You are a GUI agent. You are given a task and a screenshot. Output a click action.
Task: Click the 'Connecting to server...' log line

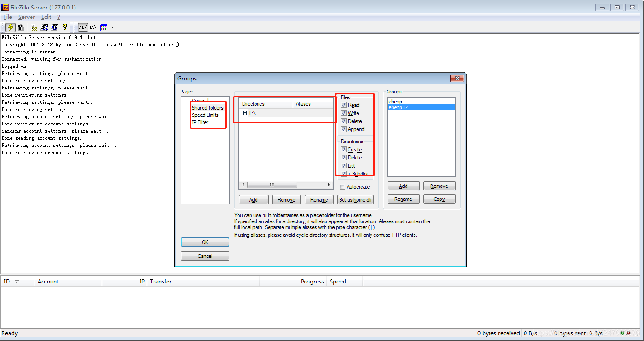click(x=32, y=52)
